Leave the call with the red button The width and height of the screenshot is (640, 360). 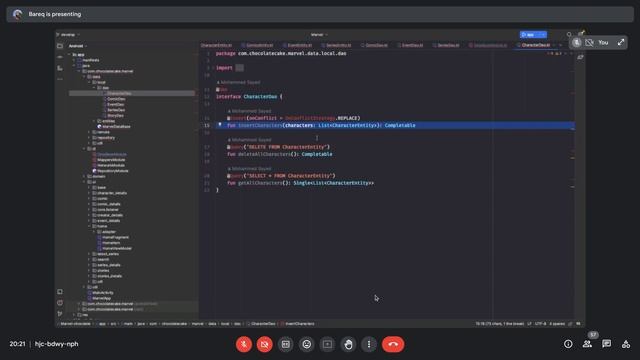(393, 344)
